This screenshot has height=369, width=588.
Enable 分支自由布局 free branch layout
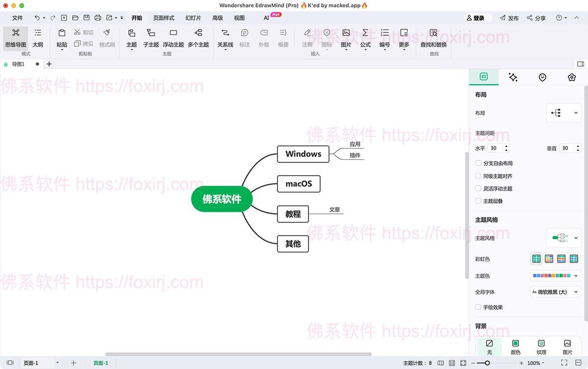point(478,163)
